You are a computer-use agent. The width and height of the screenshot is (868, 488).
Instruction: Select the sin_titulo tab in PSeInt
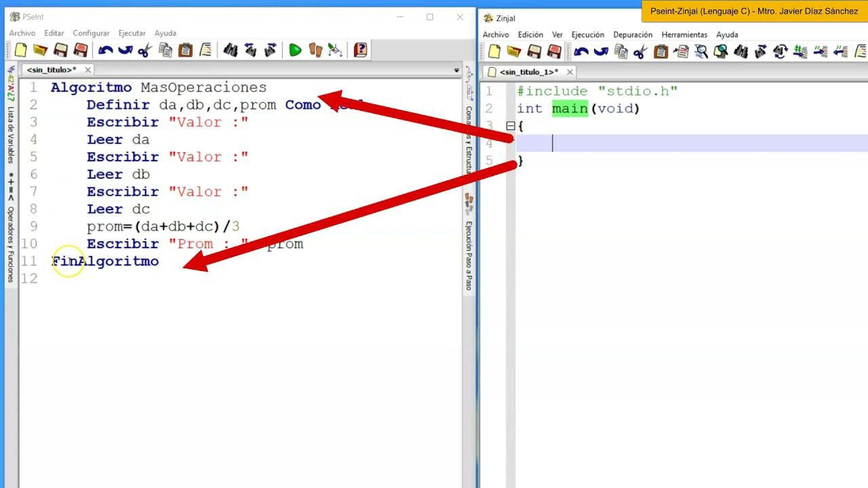(x=52, y=70)
